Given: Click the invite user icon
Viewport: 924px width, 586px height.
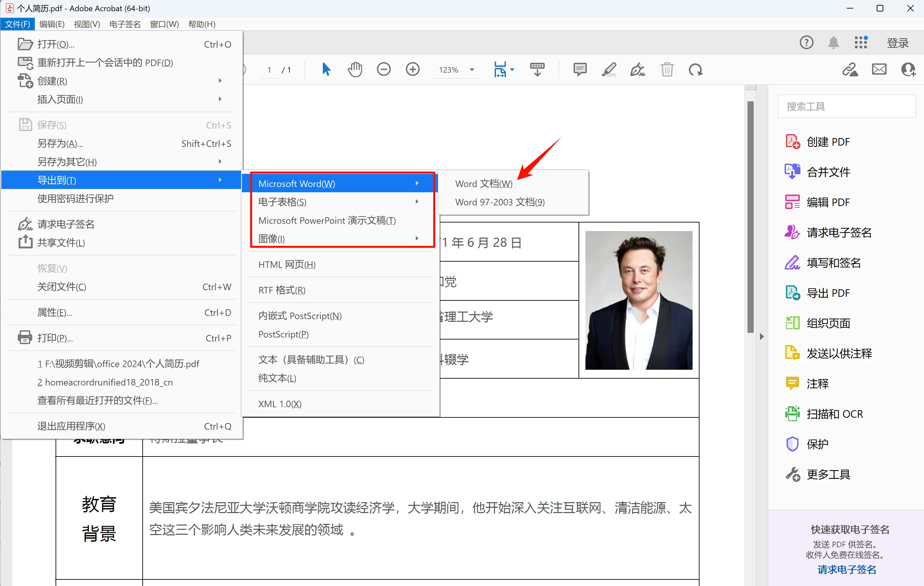Looking at the screenshot, I should (x=908, y=69).
